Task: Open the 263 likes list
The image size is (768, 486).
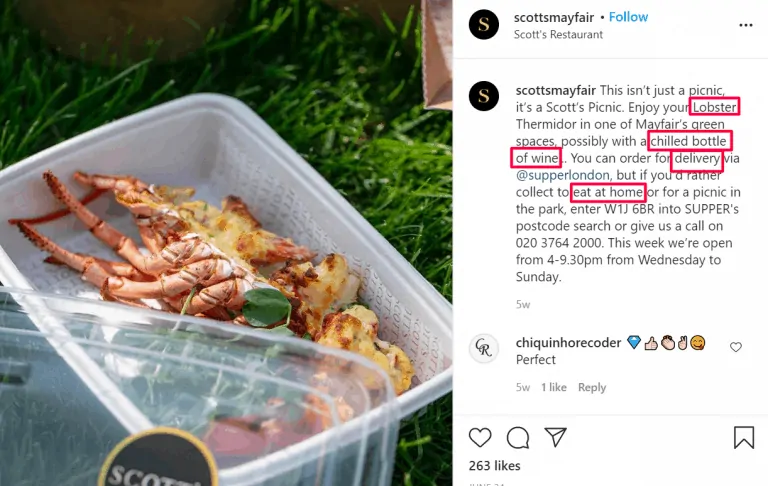Action: click(x=494, y=465)
